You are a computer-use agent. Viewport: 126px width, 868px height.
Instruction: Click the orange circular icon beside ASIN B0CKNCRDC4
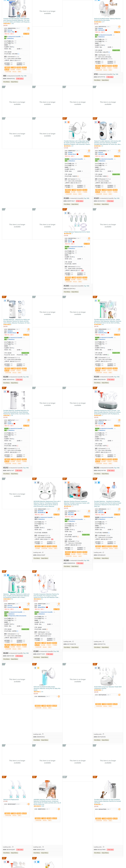pos(119,151)
